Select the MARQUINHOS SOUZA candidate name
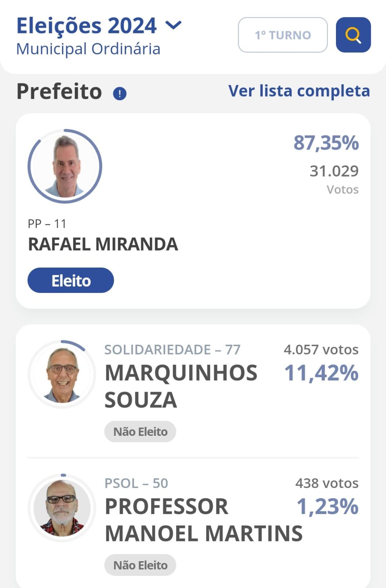This screenshot has height=588, width=386. click(181, 386)
